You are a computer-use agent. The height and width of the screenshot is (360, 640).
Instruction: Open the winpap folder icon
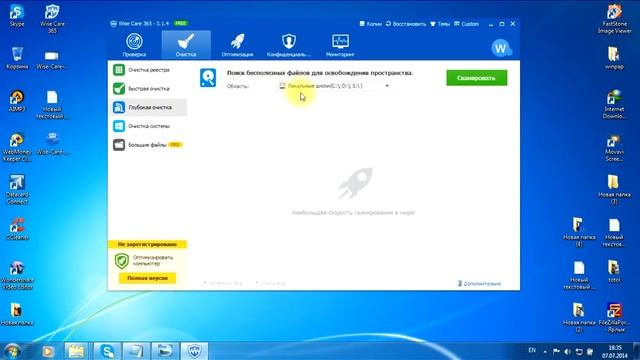point(614,58)
